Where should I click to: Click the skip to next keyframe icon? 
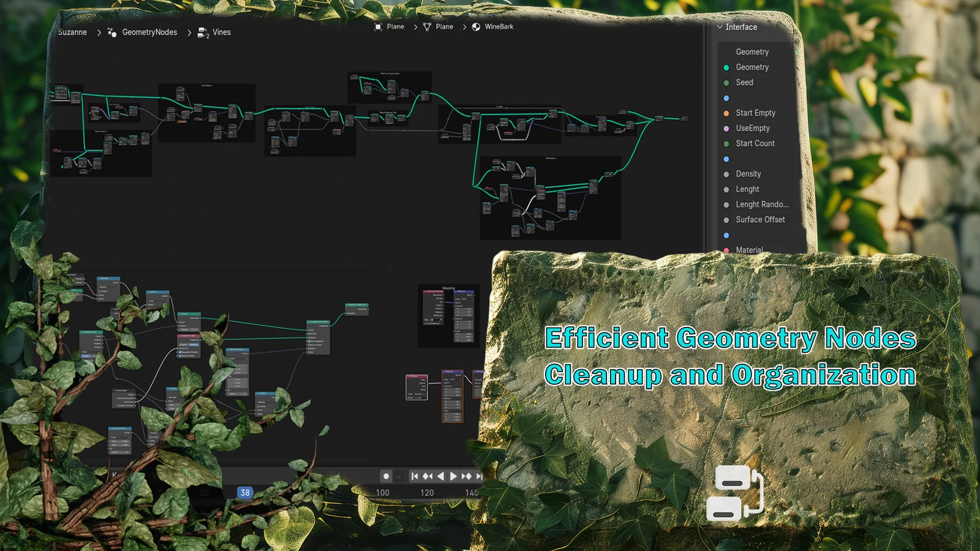[x=467, y=476]
